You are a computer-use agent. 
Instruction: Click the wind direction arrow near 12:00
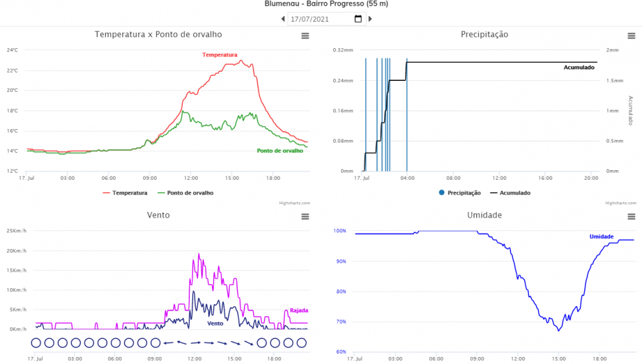(x=195, y=343)
